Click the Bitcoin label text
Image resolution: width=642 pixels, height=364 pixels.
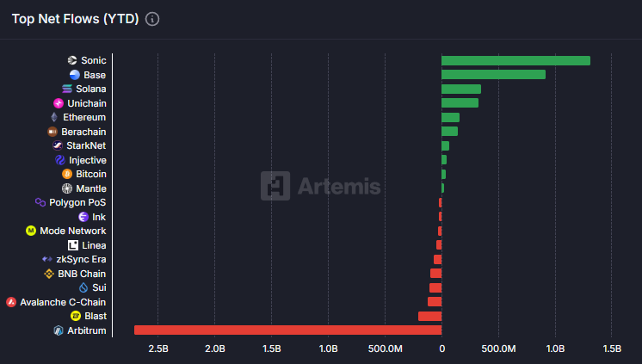[x=91, y=174]
